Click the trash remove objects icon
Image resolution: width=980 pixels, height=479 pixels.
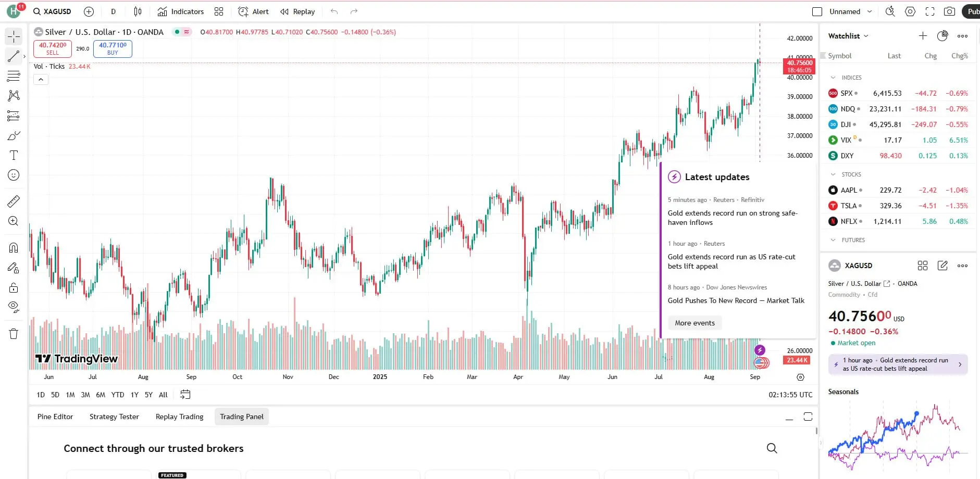tap(14, 334)
